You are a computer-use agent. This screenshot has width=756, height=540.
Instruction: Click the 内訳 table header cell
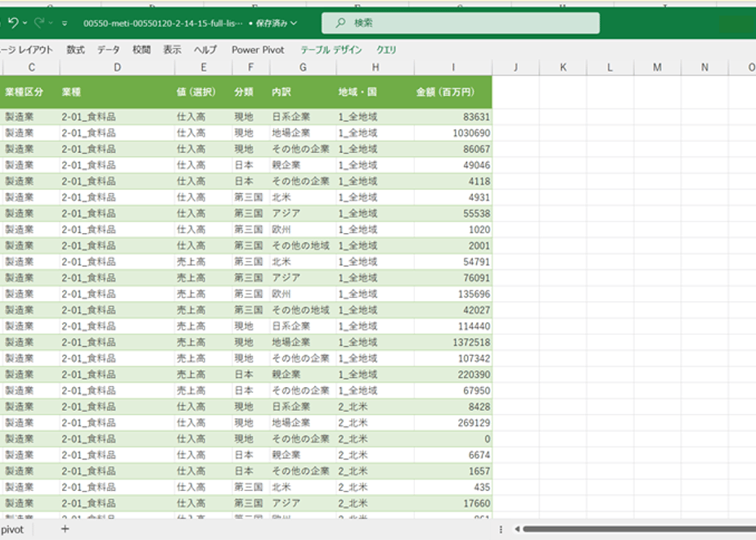303,92
